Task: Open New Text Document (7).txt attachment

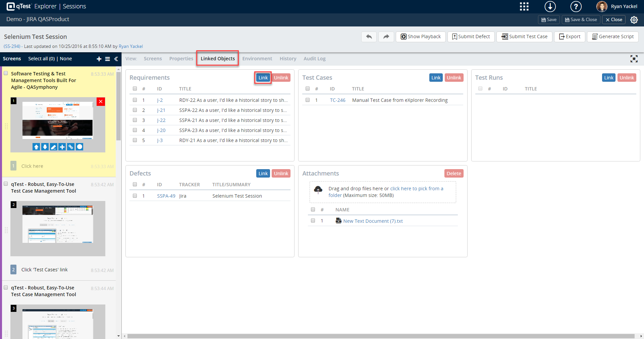Action: [373, 221]
